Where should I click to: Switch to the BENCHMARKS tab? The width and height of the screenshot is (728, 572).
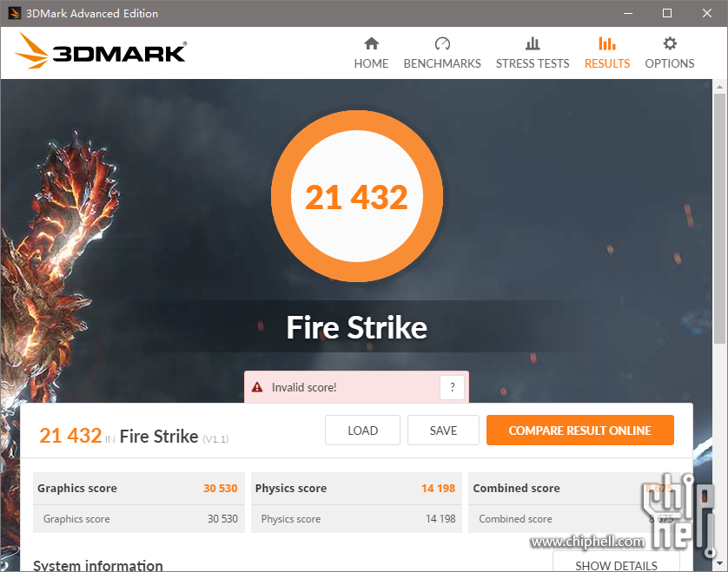click(442, 63)
